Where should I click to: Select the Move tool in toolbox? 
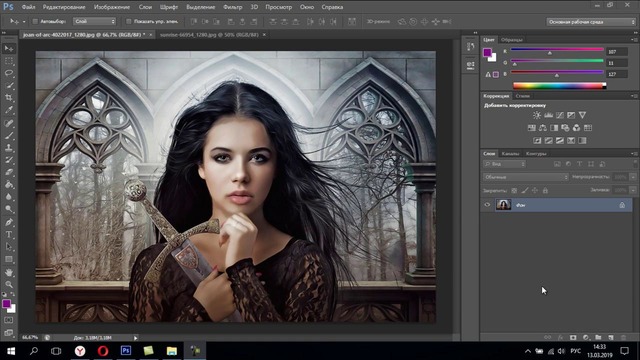(9, 49)
